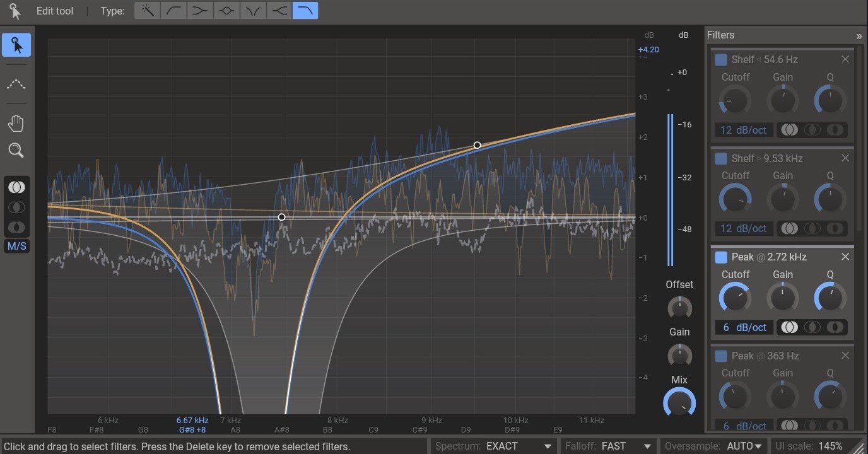
Task: Remove the Peak @ 363 Hz filter
Action: point(845,355)
